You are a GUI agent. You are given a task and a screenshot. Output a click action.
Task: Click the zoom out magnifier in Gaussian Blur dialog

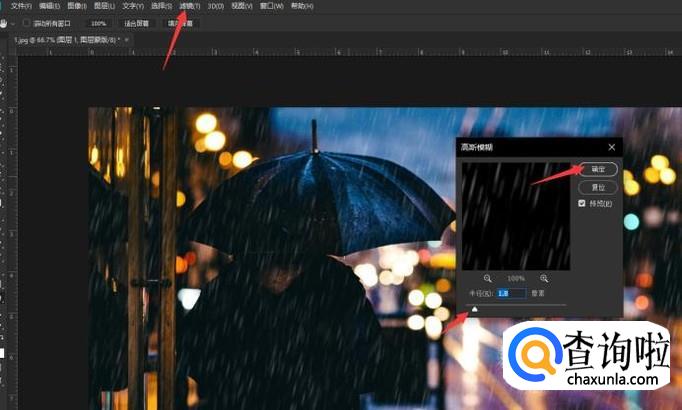tap(488, 278)
